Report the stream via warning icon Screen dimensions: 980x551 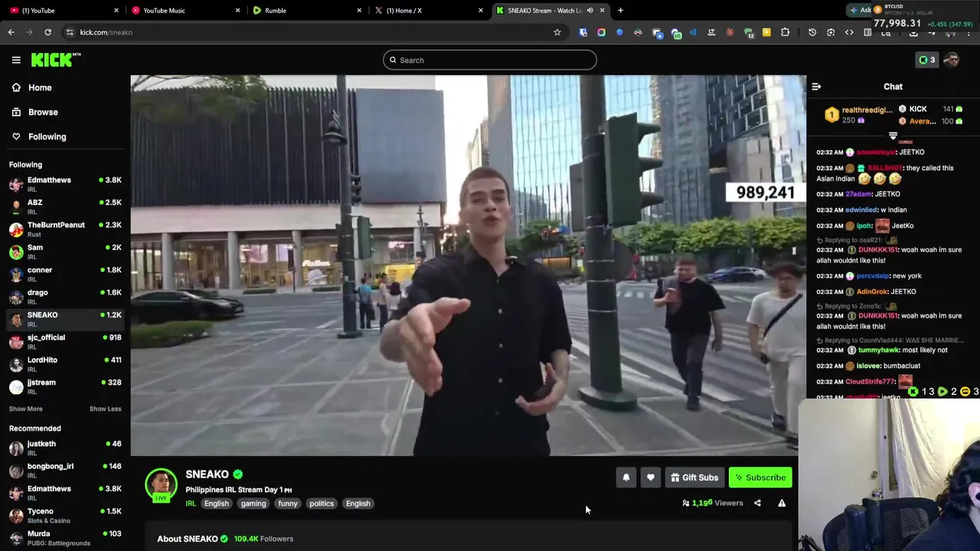[x=782, y=503]
